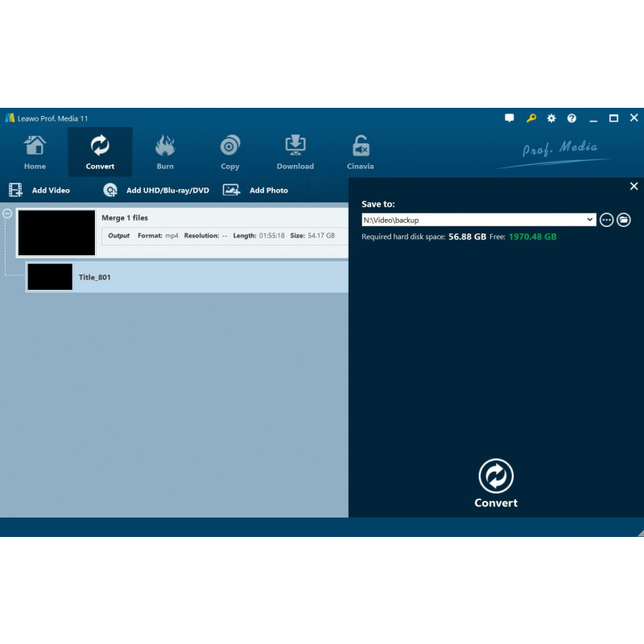Screen dimensions: 644x644
Task: Start conversion with the big Convert button
Action: (496, 484)
